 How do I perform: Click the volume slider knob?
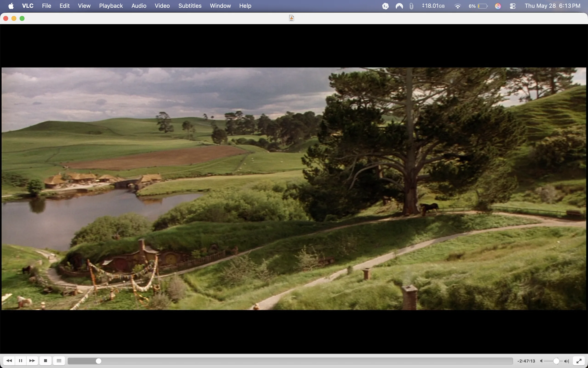[556, 361]
